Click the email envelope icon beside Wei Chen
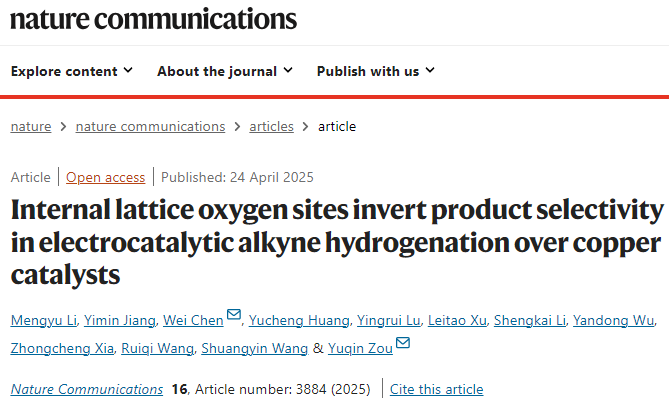669x404 pixels. tap(234, 314)
